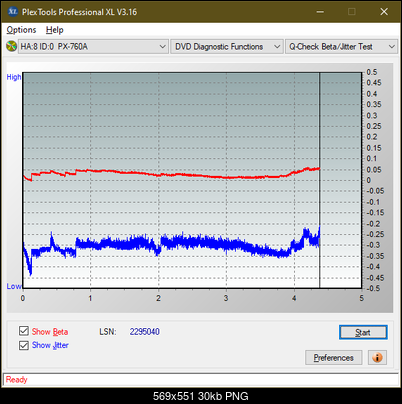Open the Options menu
Screen dimensions: 402x404
click(x=21, y=30)
